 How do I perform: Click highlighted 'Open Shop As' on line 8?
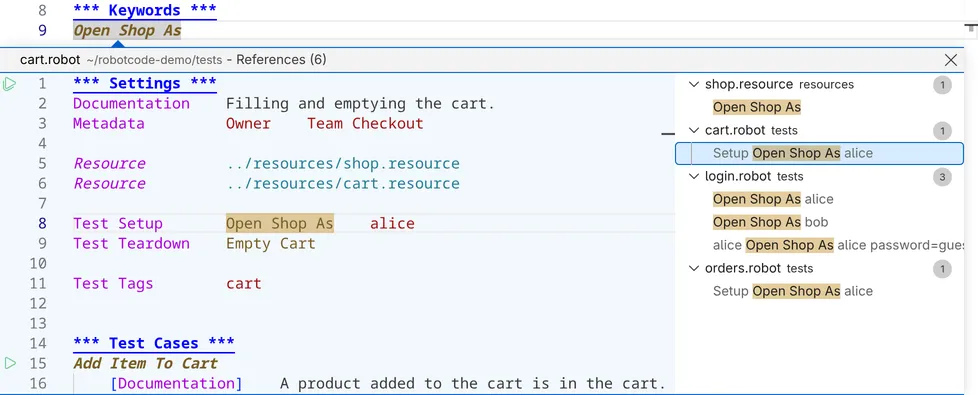280,223
